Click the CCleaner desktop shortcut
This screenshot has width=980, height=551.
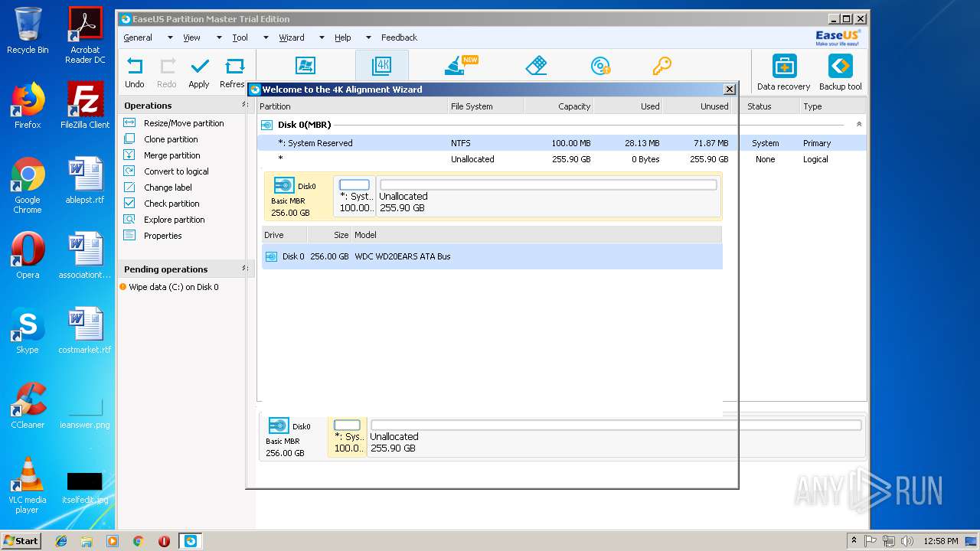click(x=28, y=406)
